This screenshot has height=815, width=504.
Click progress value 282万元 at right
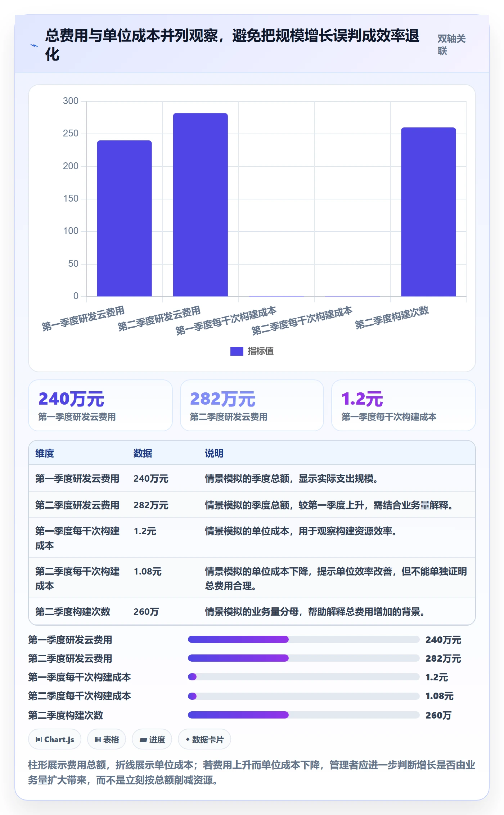point(443,658)
